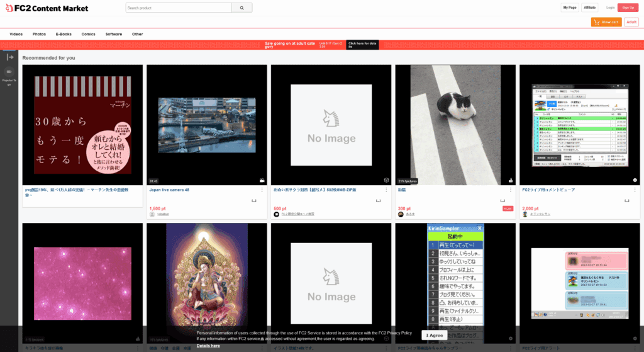
Task: Open the deity painting thumbnail
Action: [206, 283]
